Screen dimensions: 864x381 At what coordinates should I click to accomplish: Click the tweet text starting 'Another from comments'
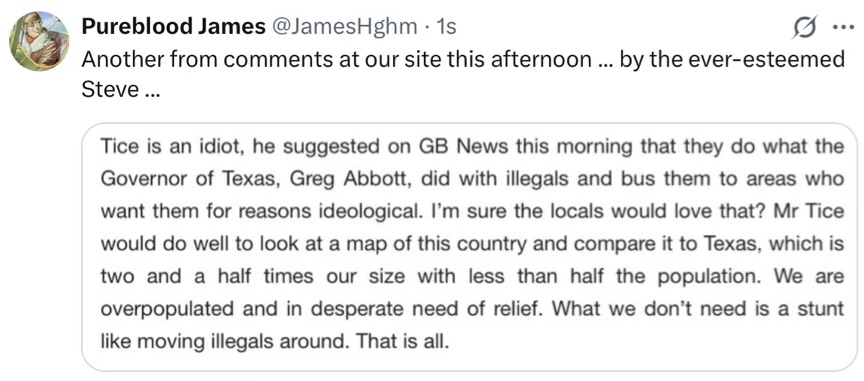463,74
